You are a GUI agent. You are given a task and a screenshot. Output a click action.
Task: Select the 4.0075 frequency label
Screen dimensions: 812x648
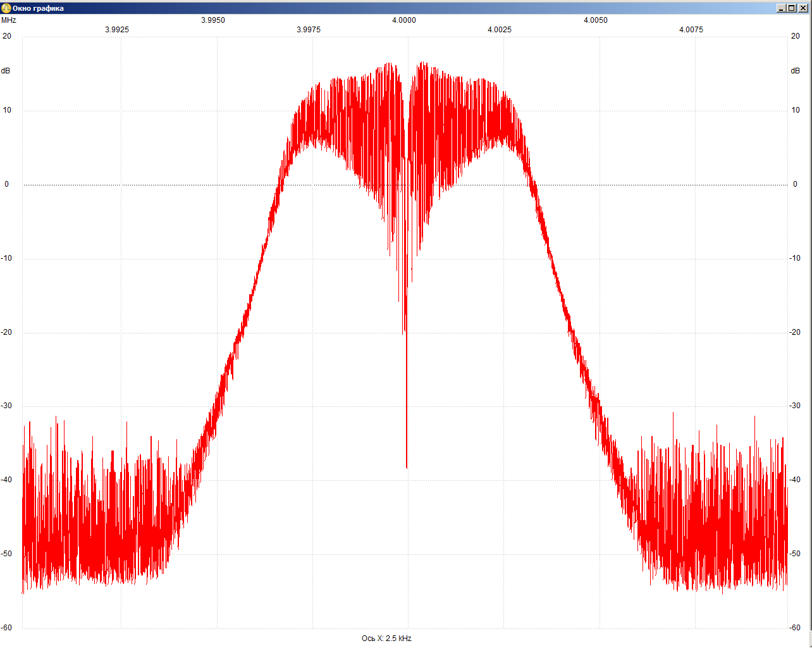(691, 30)
